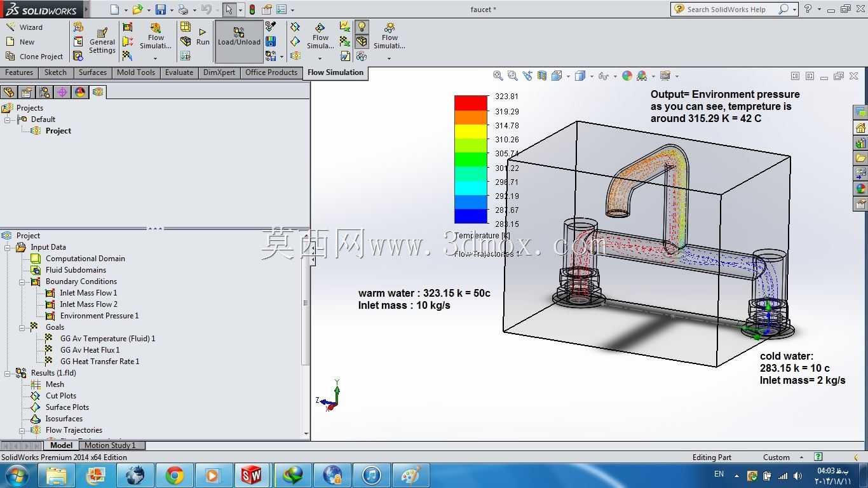
Task: Open File Properties icon in top bar
Action: coord(267,10)
